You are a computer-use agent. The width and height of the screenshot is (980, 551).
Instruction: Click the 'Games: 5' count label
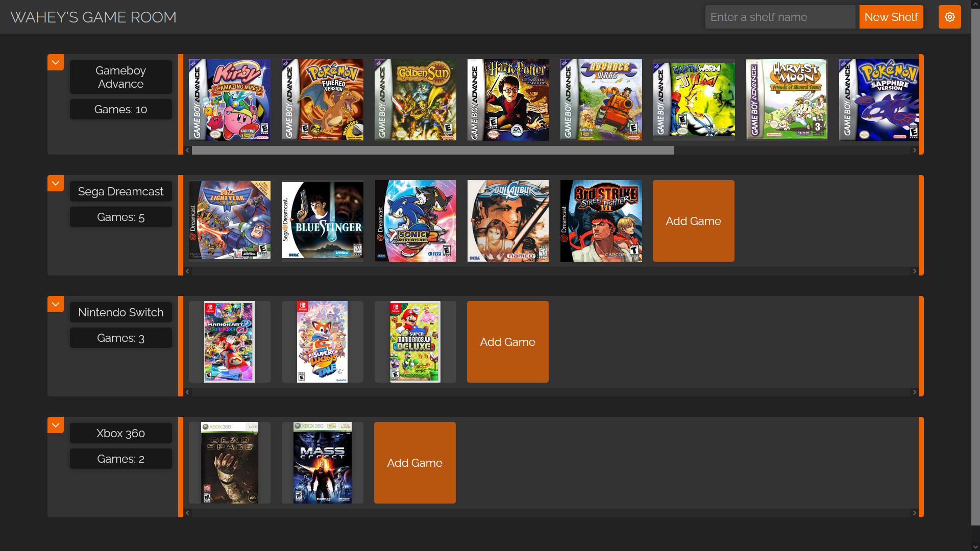(121, 217)
